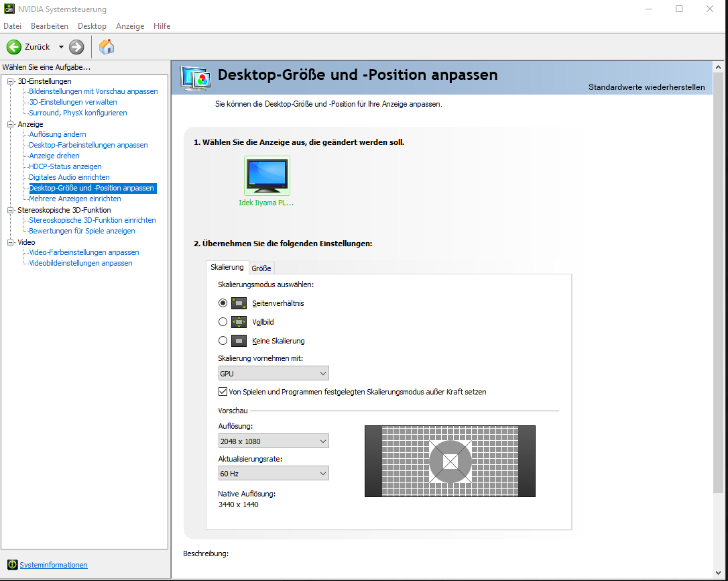Click the native resolution 3440 x 1440 text
The width and height of the screenshot is (728, 581).
238,505
